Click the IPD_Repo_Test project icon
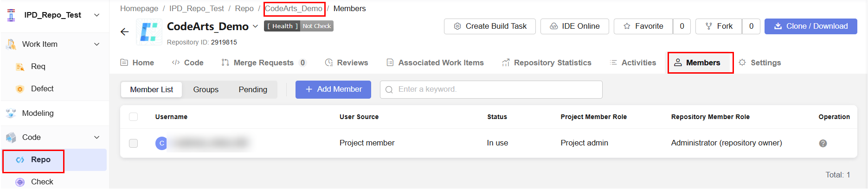The width and height of the screenshot is (868, 189). tap(11, 15)
